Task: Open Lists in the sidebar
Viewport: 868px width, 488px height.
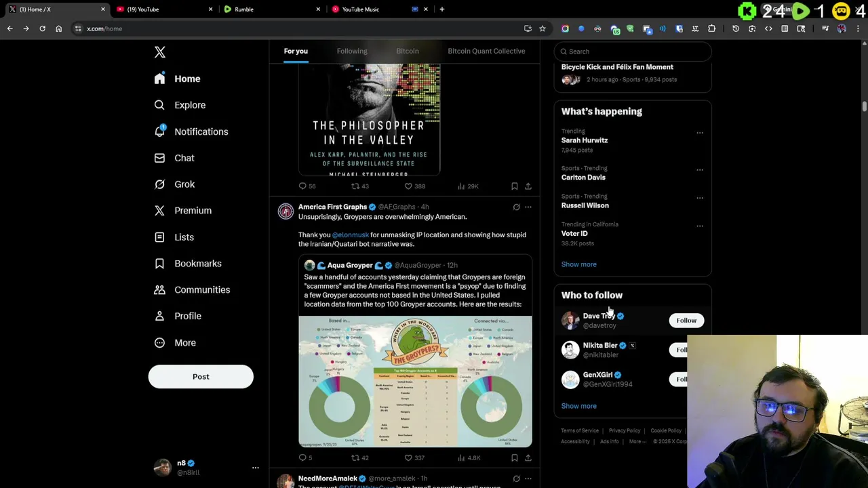Action: point(174,237)
